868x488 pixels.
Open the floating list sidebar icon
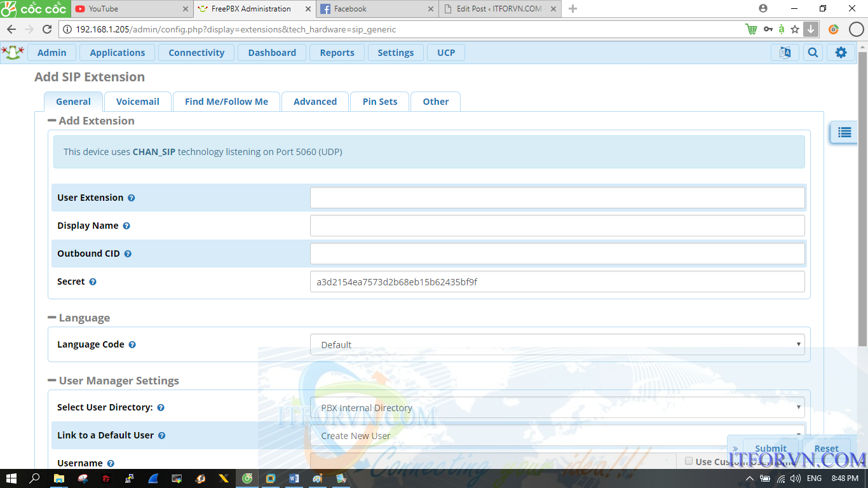point(844,132)
